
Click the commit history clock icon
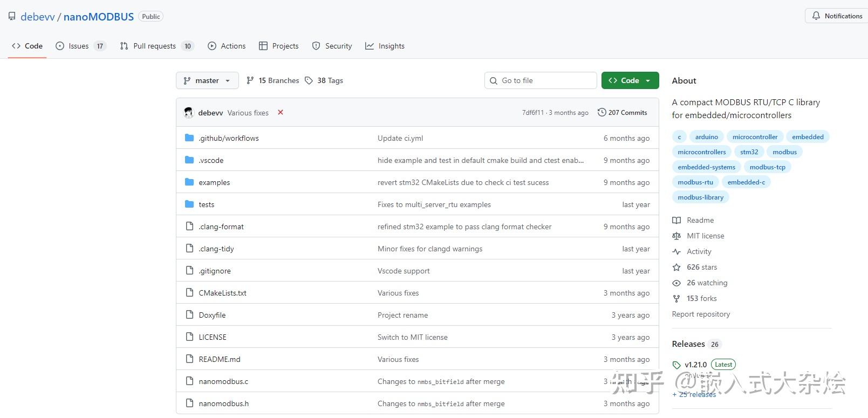(602, 112)
